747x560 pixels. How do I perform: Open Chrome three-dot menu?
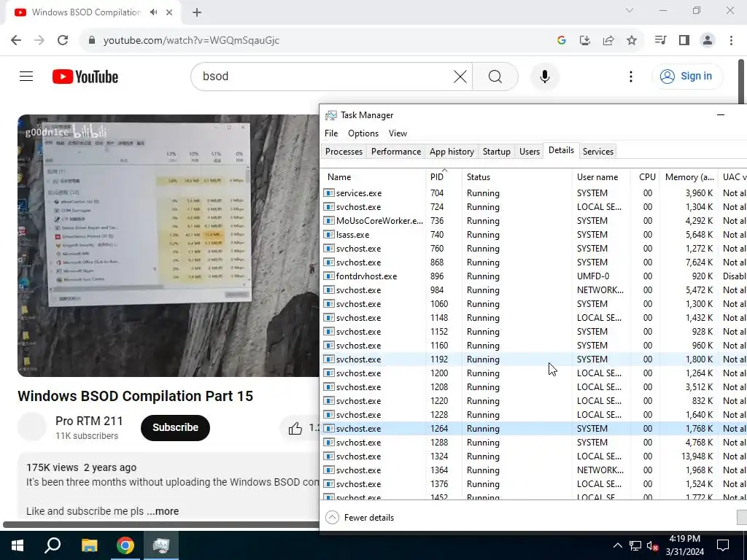731,41
